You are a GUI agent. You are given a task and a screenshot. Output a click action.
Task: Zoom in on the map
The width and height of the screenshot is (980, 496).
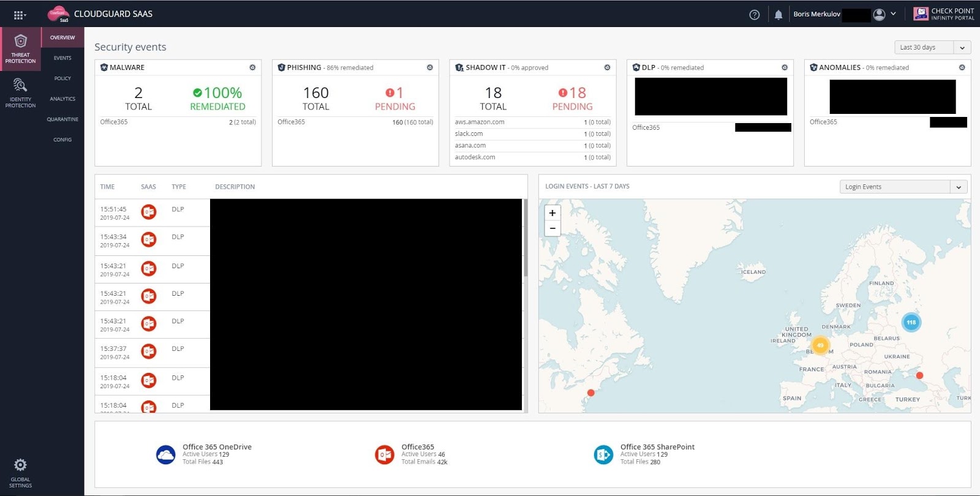tap(552, 213)
